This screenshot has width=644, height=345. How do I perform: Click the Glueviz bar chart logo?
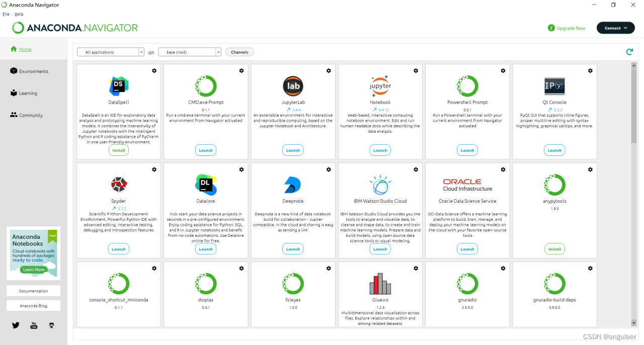[380, 284]
